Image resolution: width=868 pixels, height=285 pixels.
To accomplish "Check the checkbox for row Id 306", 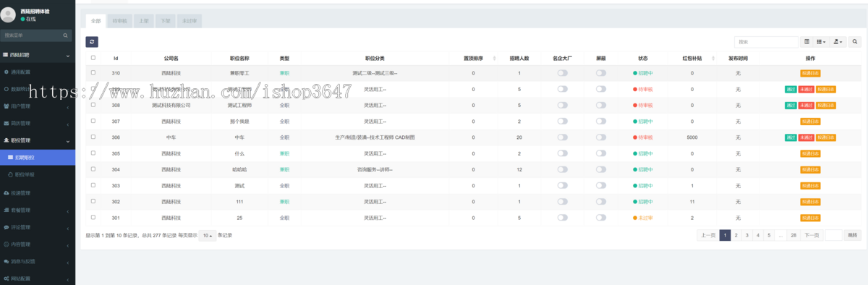I will point(93,137).
